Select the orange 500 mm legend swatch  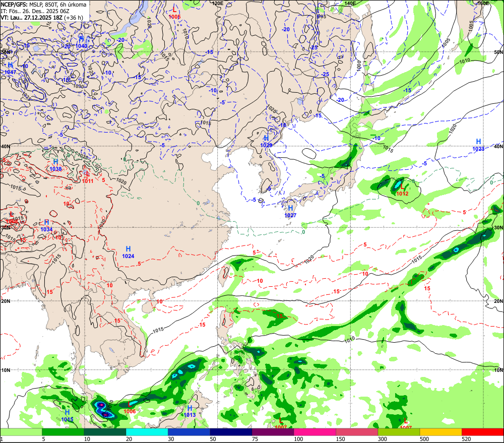tap(440, 432)
